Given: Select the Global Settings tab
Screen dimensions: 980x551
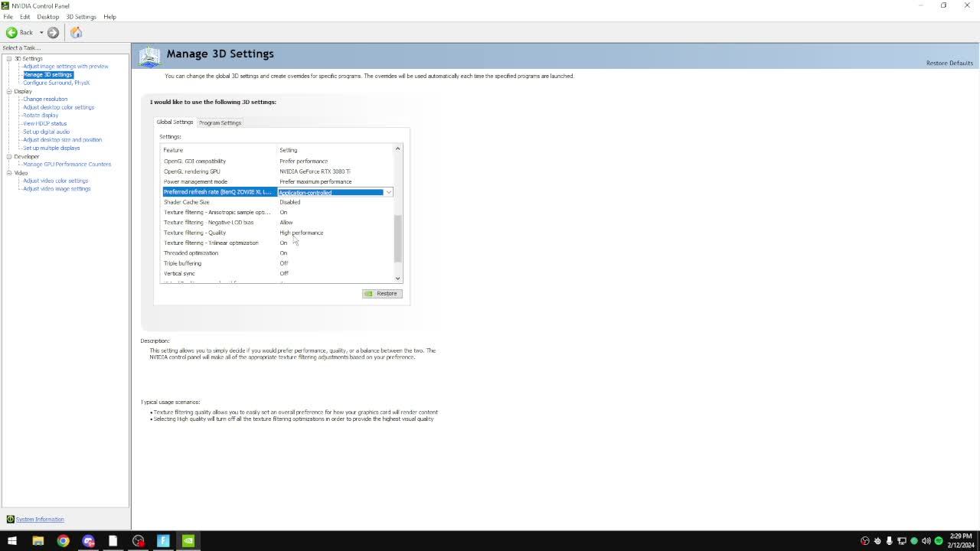Looking at the screenshot, I should click(175, 122).
